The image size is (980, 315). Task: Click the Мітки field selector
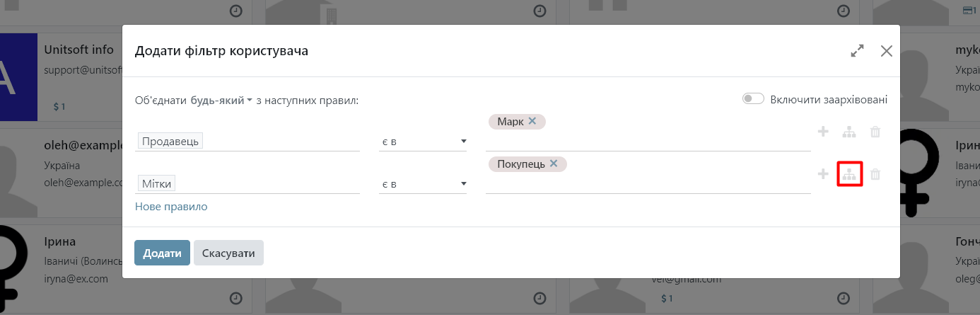click(157, 184)
